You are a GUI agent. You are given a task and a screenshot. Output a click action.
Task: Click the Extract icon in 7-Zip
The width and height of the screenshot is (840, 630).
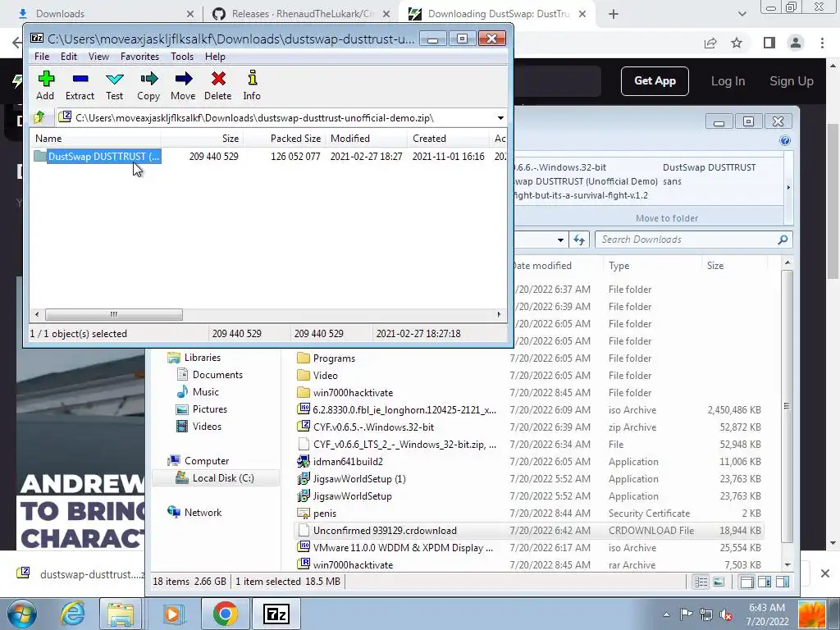coord(80,85)
